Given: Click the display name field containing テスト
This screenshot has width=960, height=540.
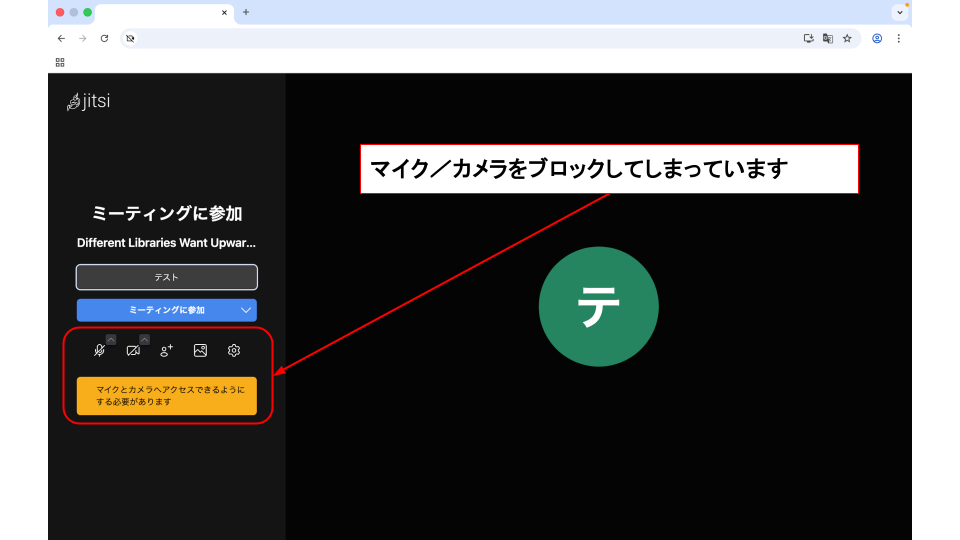Looking at the screenshot, I should click(x=167, y=277).
